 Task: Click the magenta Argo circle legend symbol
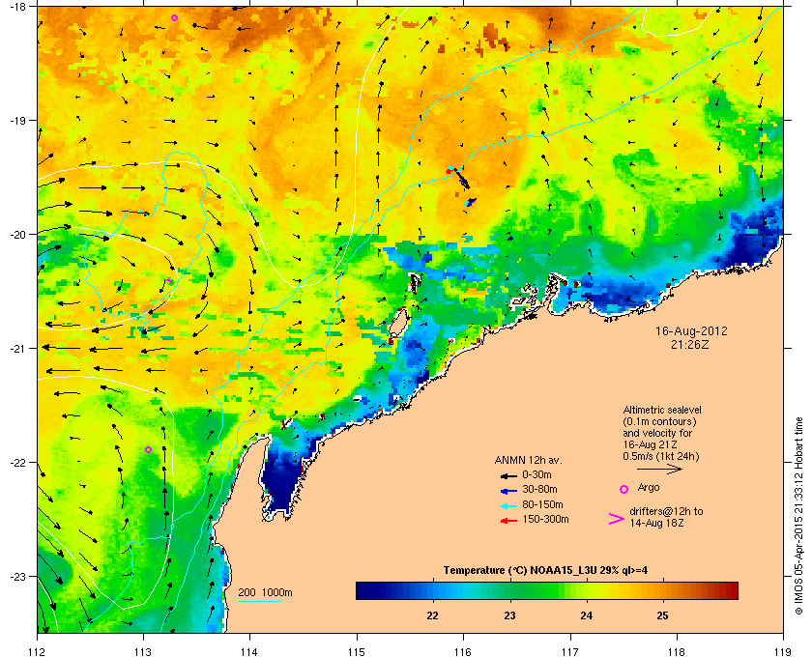coord(624,489)
